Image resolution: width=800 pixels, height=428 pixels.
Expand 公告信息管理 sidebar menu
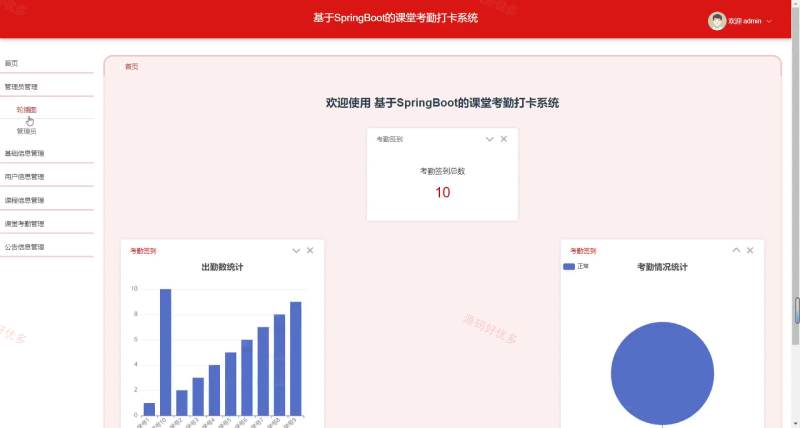click(x=24, y=247)
